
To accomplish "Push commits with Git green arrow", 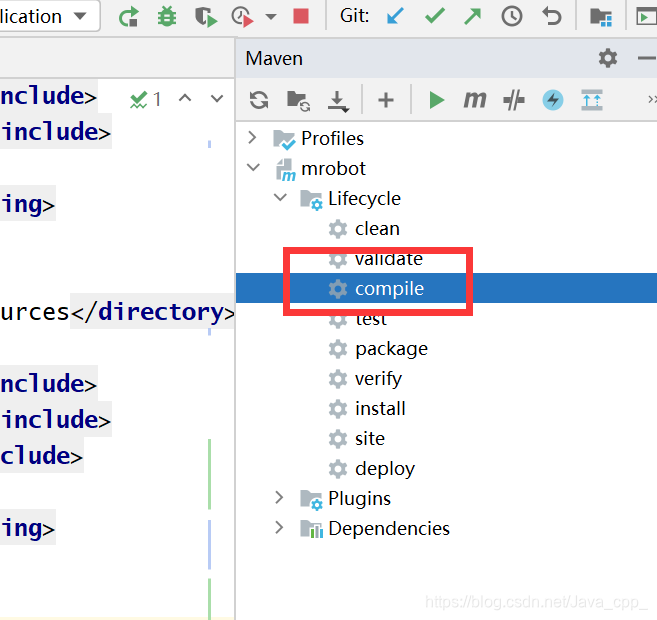I will [x=472, y=16].
